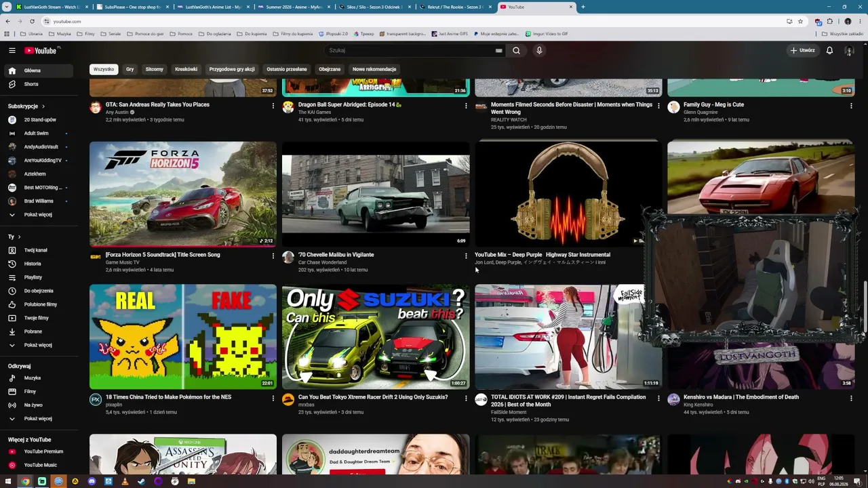Screen dimensions: 868x488
Task: Open options for '70 Chevelle Malibu video
Action: [x=466, y=256]
